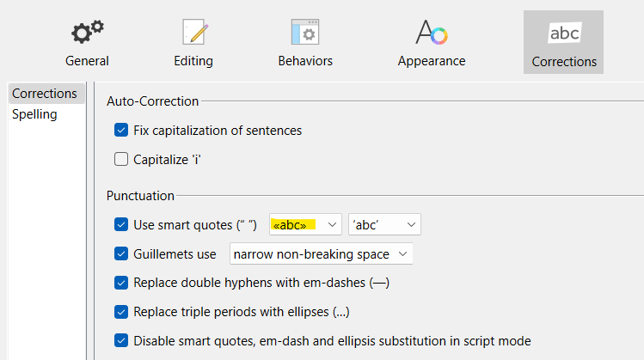Screen dimensions: 644x360
Task: Switch to Spelling in the sidebar
Action: (x=34, y=114)
